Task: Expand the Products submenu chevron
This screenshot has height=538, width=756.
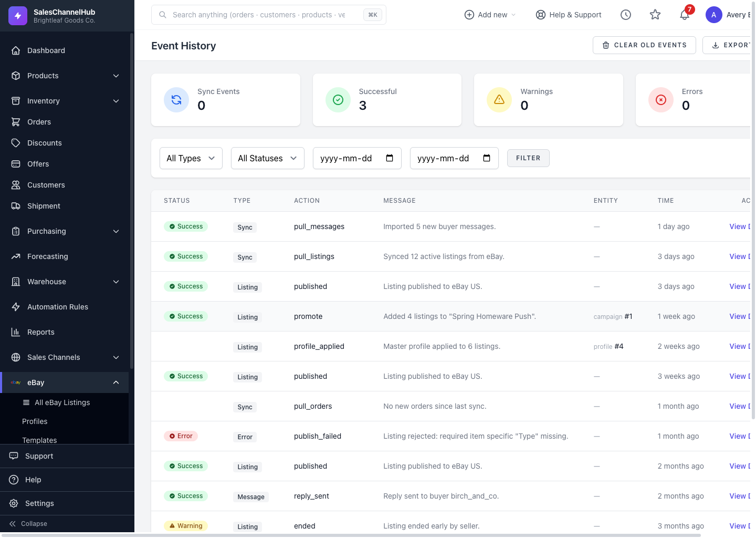Action: coord(116,76)
